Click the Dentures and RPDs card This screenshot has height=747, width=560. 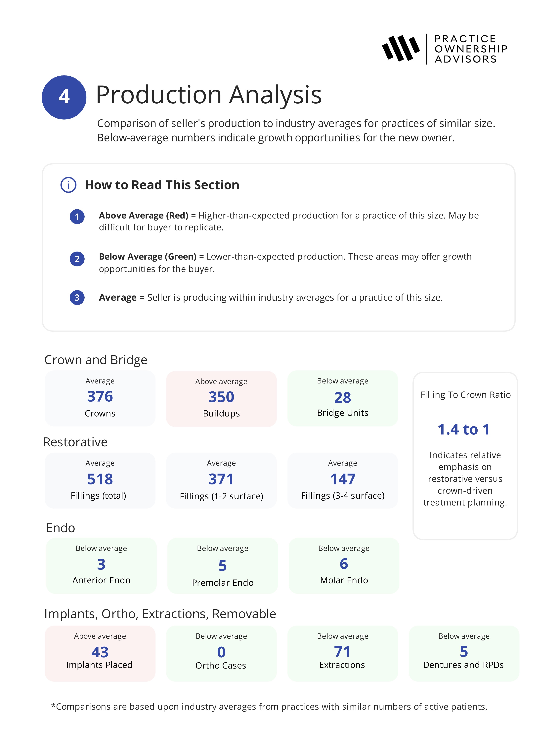pos(464,653)
